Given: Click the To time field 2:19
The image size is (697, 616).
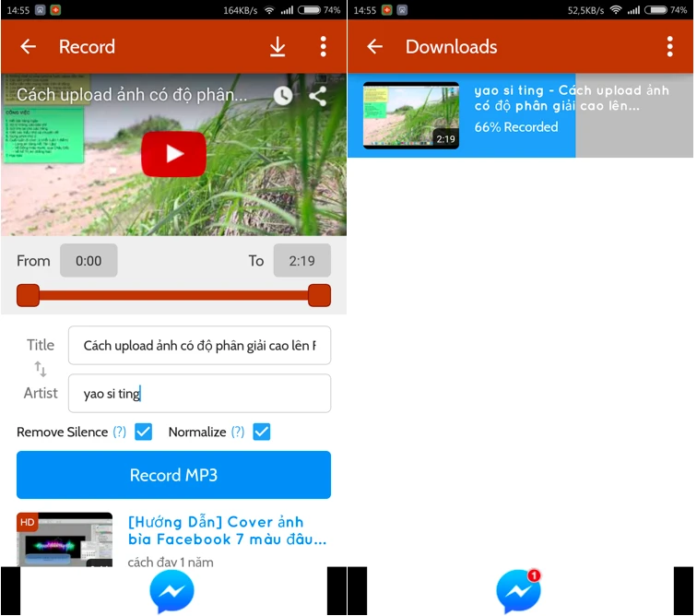Looking at the screenshot, I should point(301,261).
